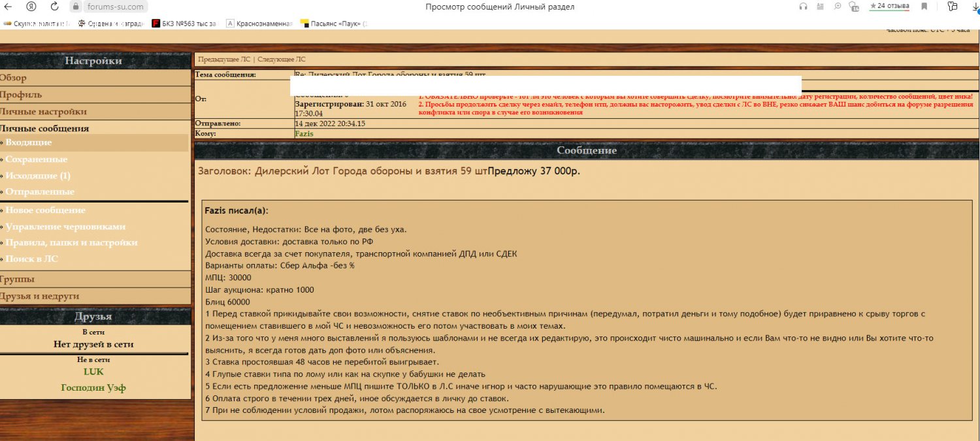Open friend LUK's profile
980x441 pixels.
93,372
